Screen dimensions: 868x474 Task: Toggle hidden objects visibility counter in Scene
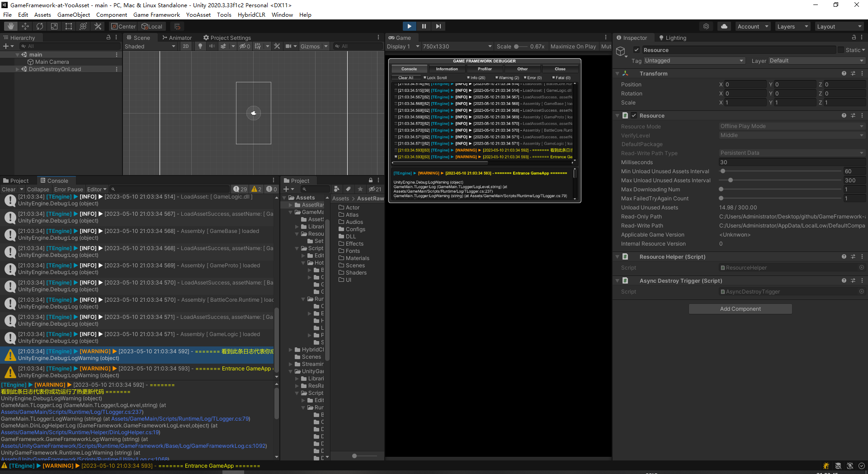[x=245, y=46]
